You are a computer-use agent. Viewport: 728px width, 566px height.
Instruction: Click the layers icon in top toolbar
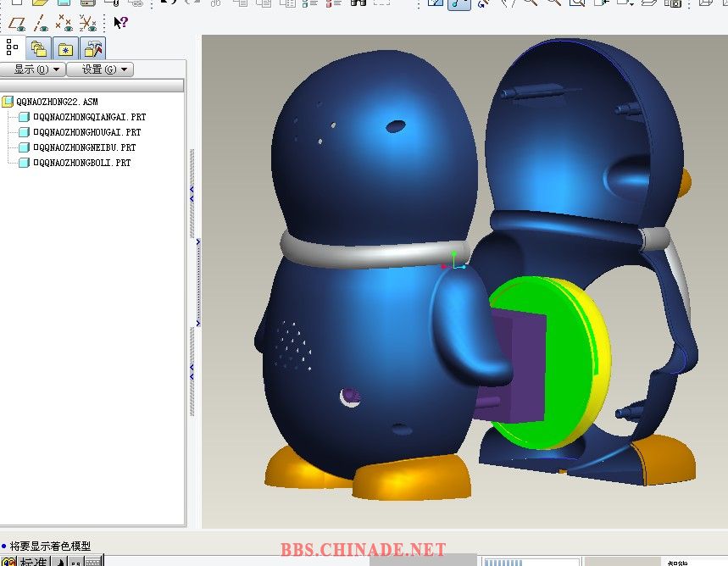coord(648,3)
